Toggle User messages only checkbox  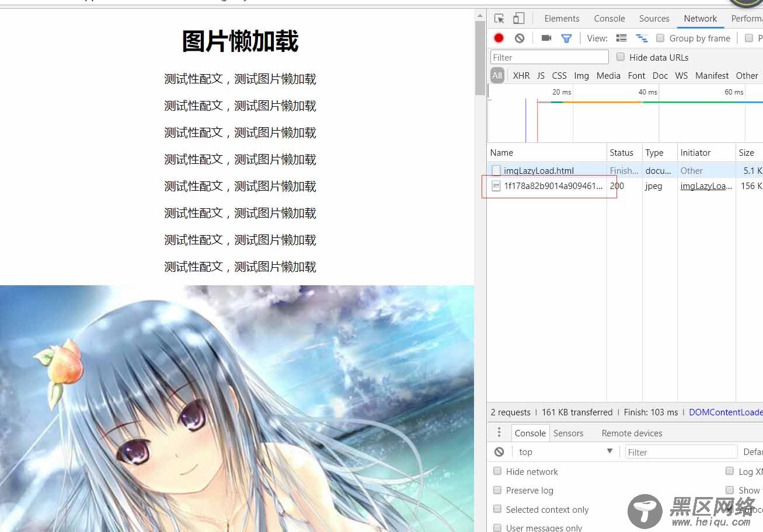pos(497,527)
